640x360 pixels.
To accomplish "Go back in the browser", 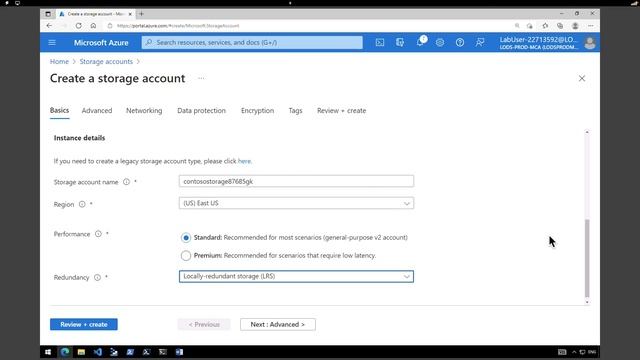I will [49, 26].
